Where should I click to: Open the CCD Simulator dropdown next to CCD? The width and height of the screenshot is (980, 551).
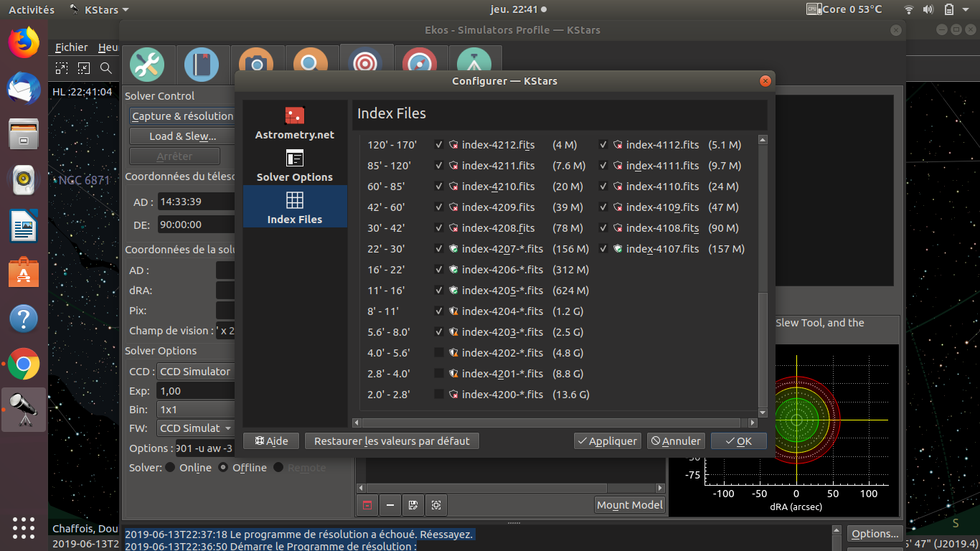click(196, 372)
